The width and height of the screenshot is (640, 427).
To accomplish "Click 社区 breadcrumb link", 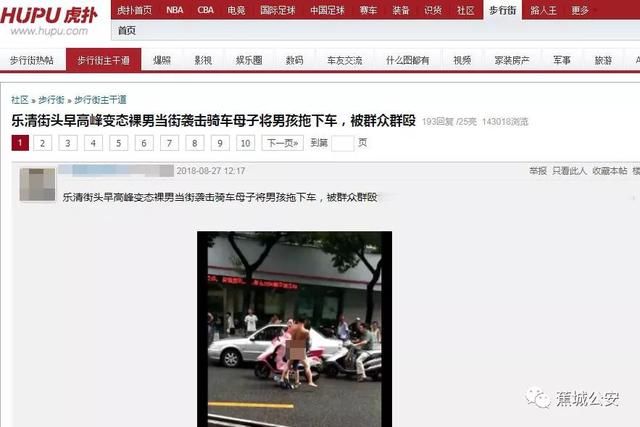I will (20, 100).
